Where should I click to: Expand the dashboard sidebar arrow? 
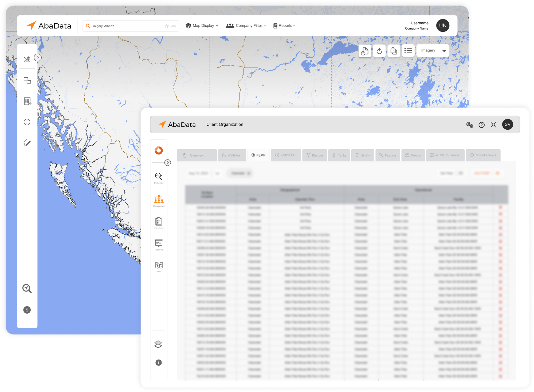168,163
